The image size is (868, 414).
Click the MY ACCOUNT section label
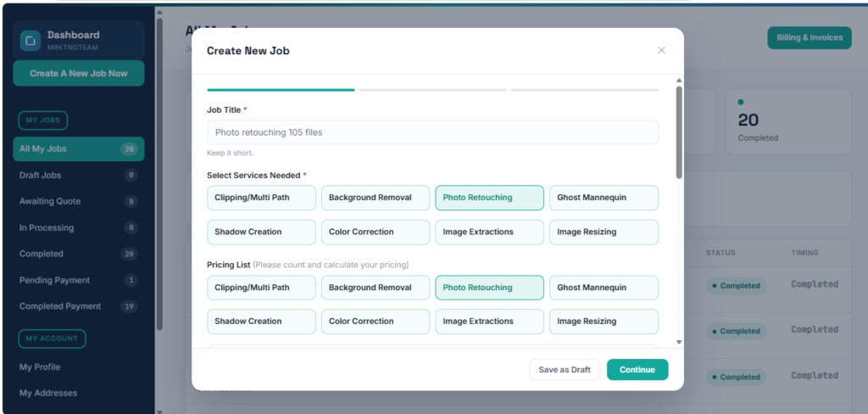pyautogui.click(x=52, y=338)
